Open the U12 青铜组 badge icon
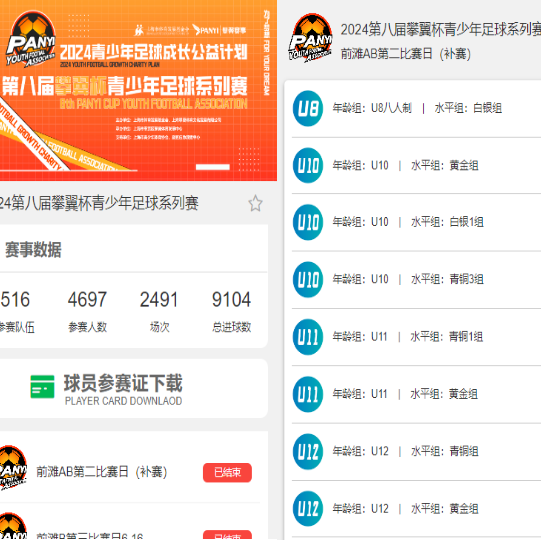The width and height of the screenshot is (541, 541). pyautogui.click(x=308, y=451)
